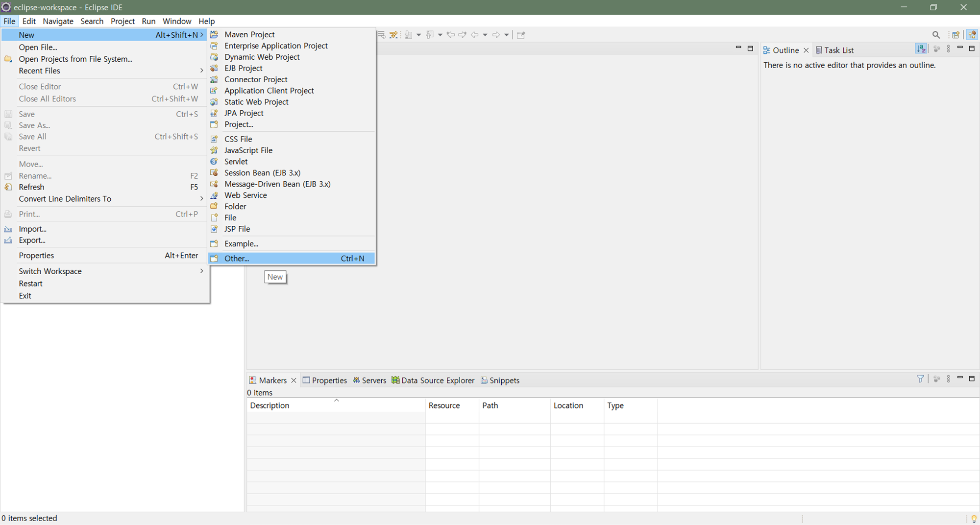
Task: Click the light bulb tip icon in status bar
Action: pyautogui.click(x=974, y=519)
